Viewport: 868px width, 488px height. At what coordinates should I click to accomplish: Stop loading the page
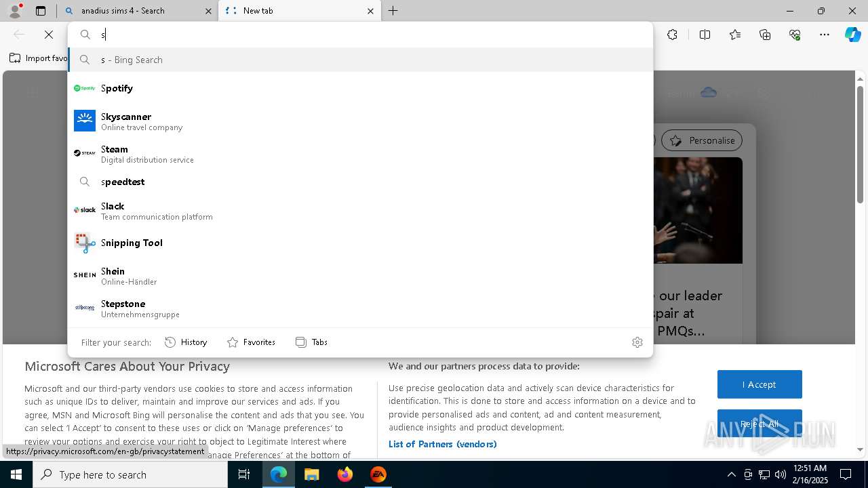pos(49,35)
